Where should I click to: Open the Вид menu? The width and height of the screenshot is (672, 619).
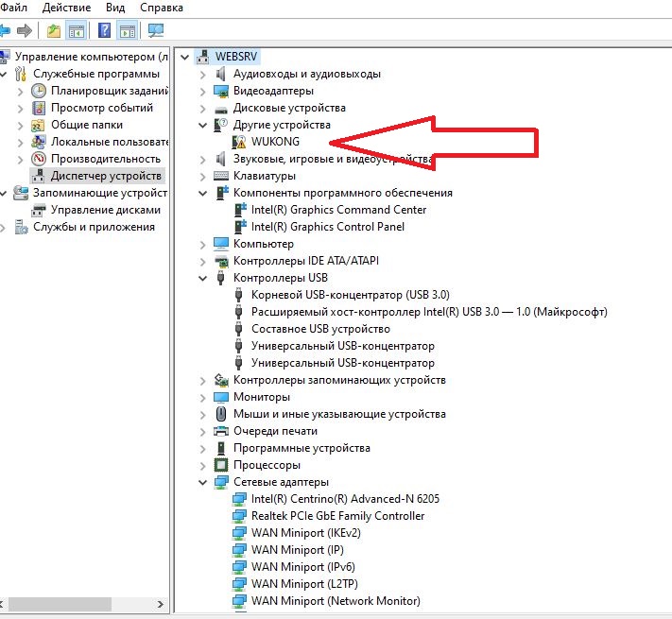115,8
